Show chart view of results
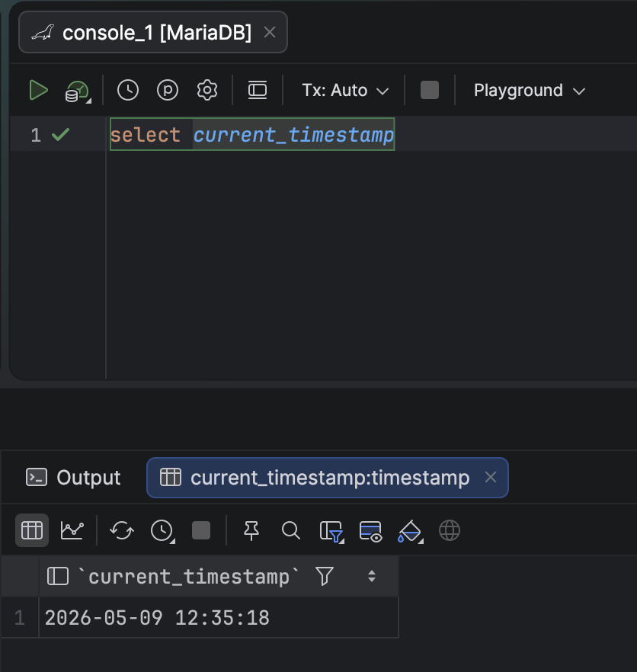 click(72, 530)
